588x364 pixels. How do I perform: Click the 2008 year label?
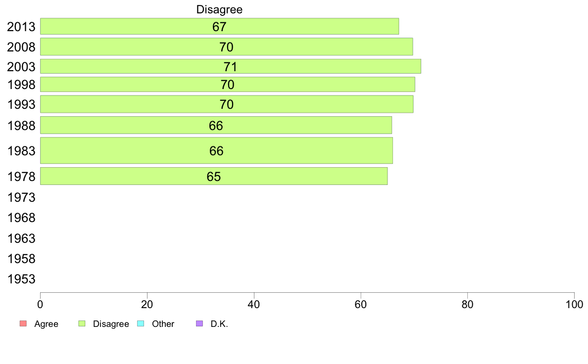(21, 47)
